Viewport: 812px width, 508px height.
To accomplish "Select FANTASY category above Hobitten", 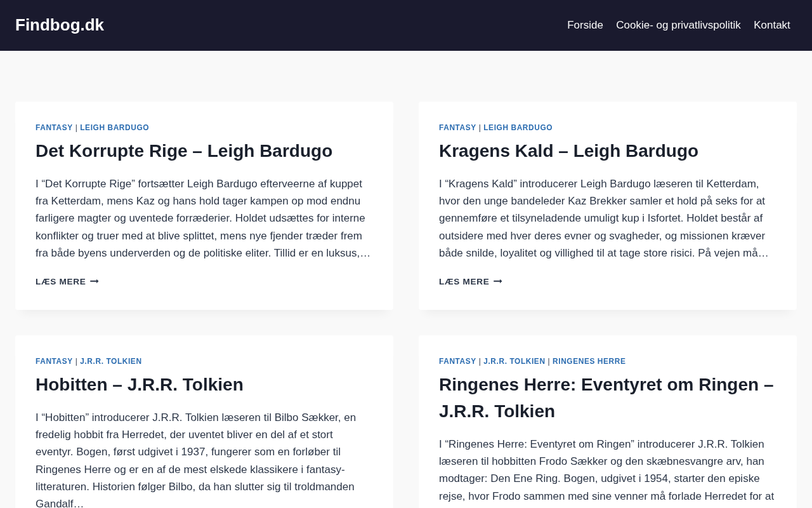I will pos(54,361).
